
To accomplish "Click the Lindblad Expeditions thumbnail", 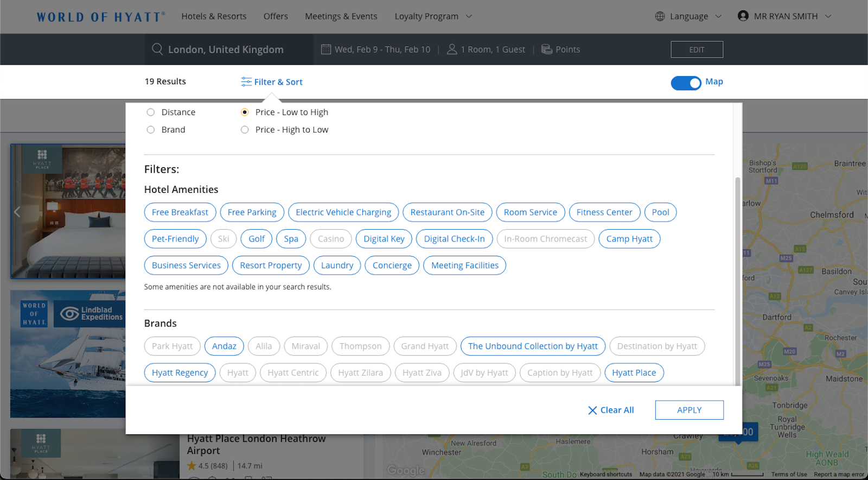I will (68, 353).
